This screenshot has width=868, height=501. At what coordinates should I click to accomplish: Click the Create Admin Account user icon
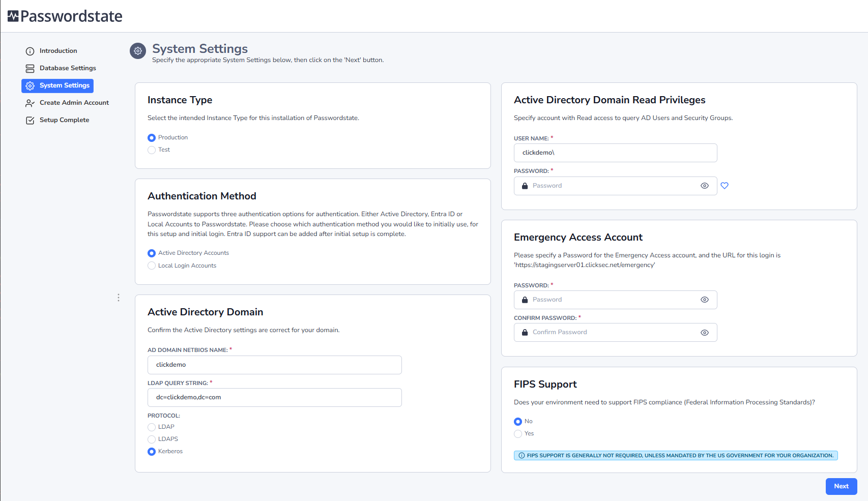click(30, 103)
